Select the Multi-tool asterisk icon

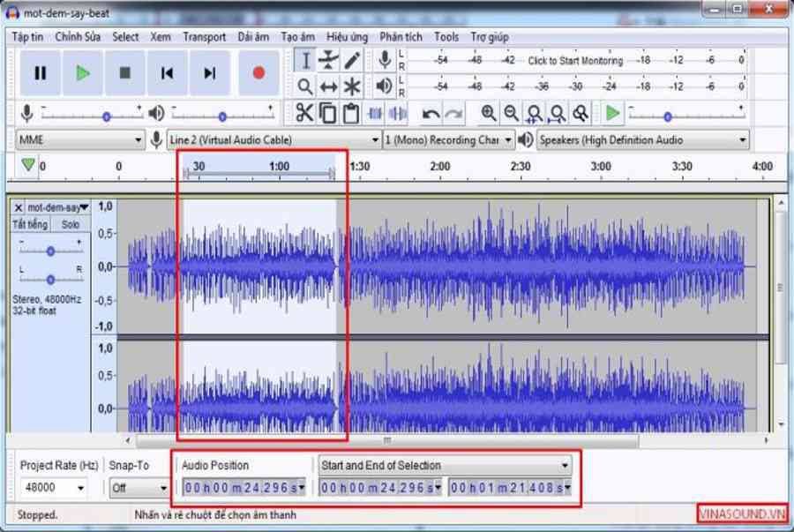pos(352,86)
